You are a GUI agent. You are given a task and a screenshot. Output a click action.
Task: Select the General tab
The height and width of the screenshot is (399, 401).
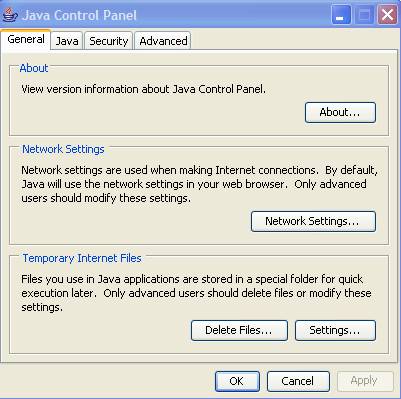tap(26, 40)
